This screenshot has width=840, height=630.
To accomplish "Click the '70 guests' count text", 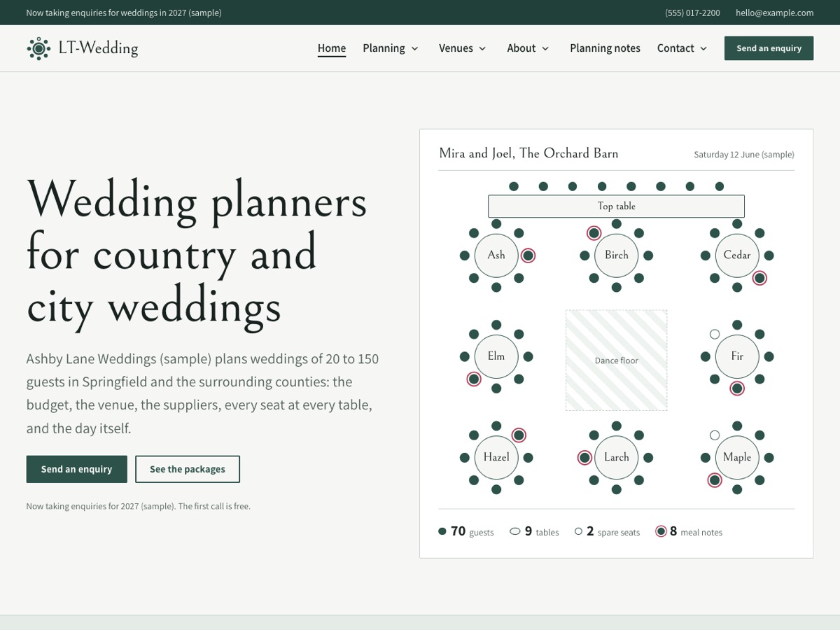I will pyautogui.click(x=472, y=531).
